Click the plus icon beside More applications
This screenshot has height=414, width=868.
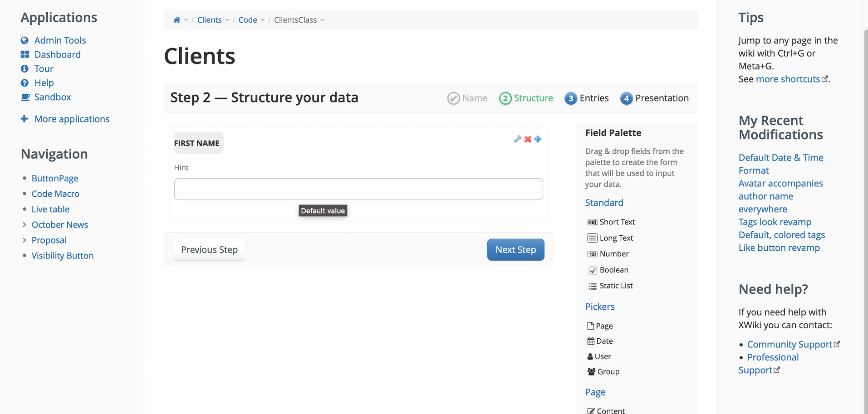coord(25,119)
